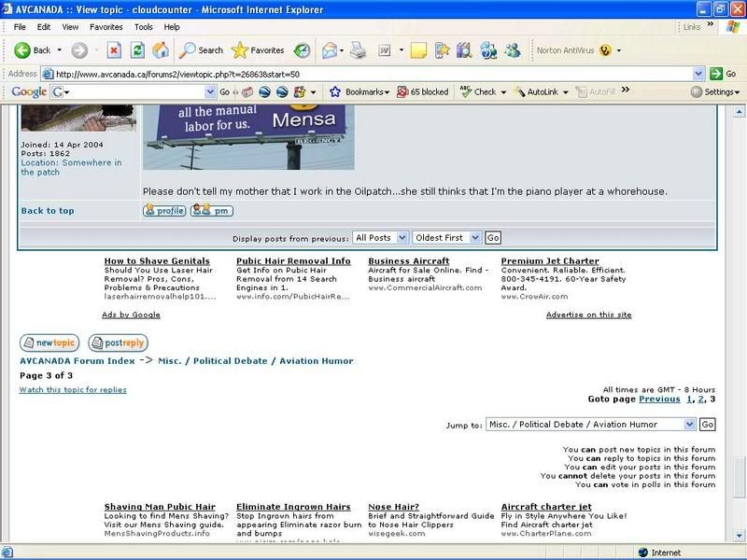
Task: Click scrollbar down arrow
Action: pos(739,535)
